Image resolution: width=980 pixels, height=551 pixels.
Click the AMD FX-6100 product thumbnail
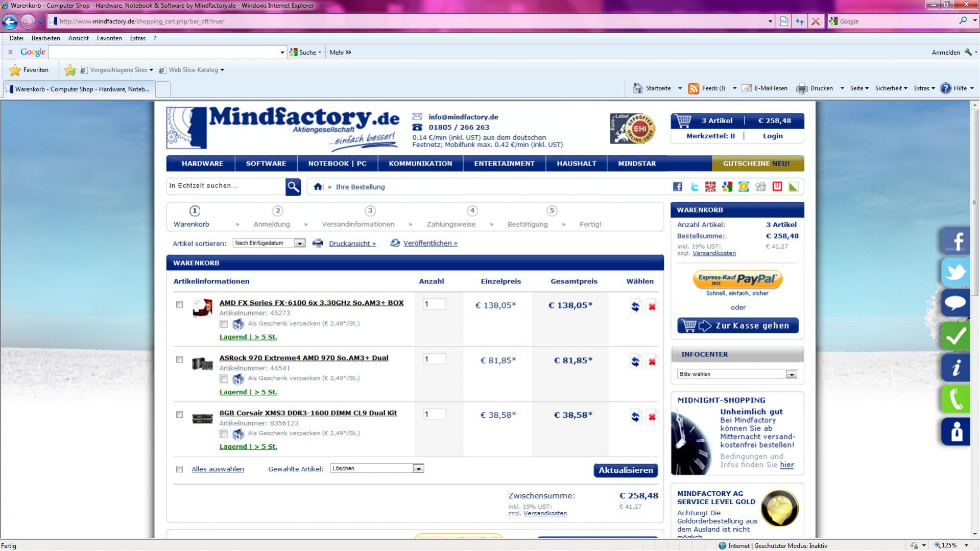pos(202,308)
